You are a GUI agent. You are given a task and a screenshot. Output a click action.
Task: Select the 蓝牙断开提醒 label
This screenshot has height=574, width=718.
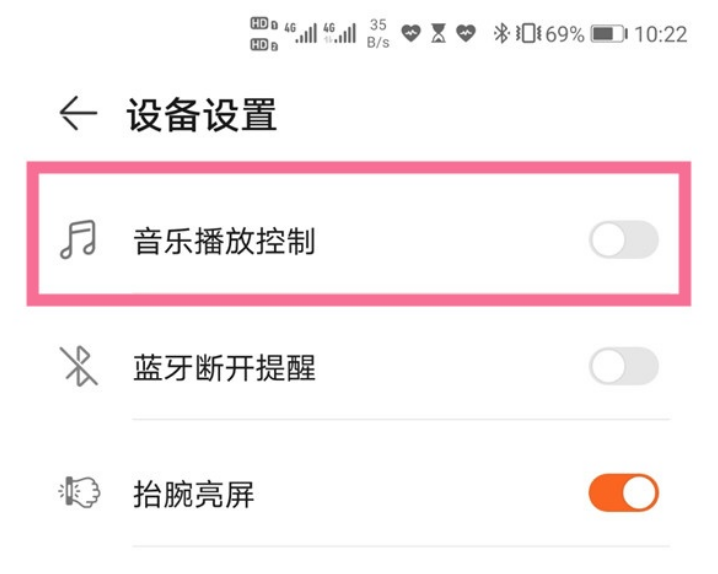(224, 368)
